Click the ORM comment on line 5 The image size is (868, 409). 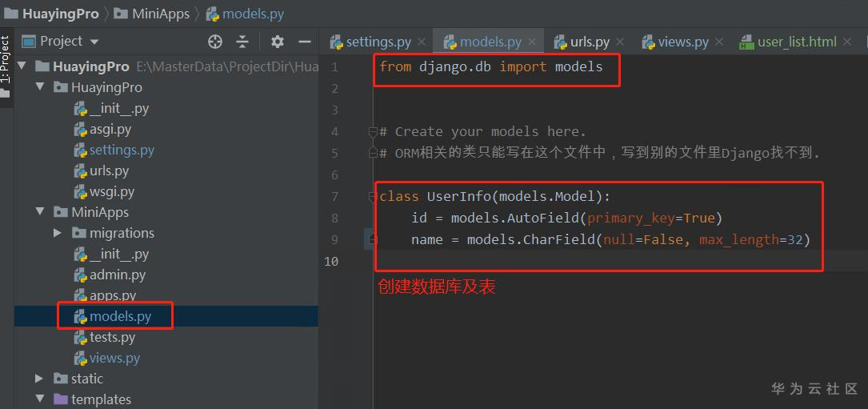599,154
